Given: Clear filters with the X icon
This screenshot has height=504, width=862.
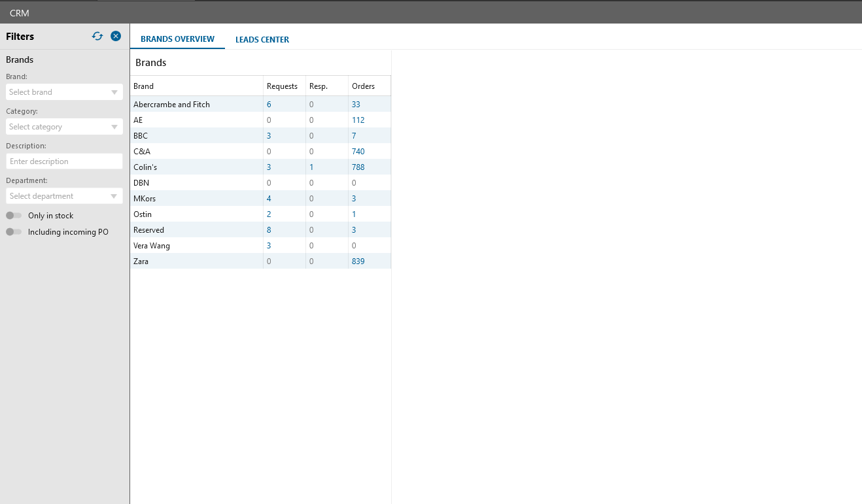Looking at the screenshot, I should 116,37.
